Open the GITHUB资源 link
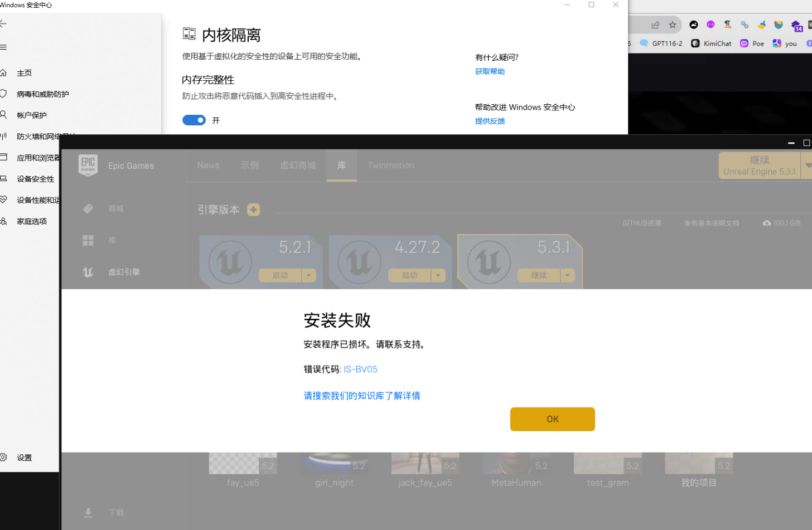 pyautogui.click(x=642, y=223)
